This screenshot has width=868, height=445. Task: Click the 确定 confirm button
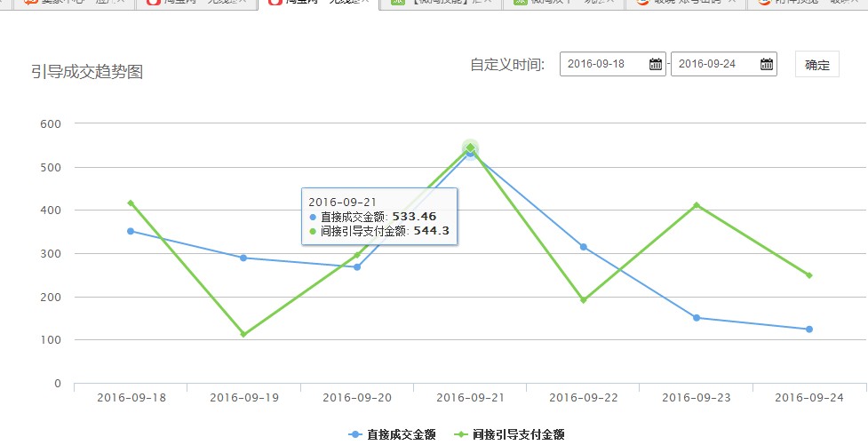[x=816, y=65]
